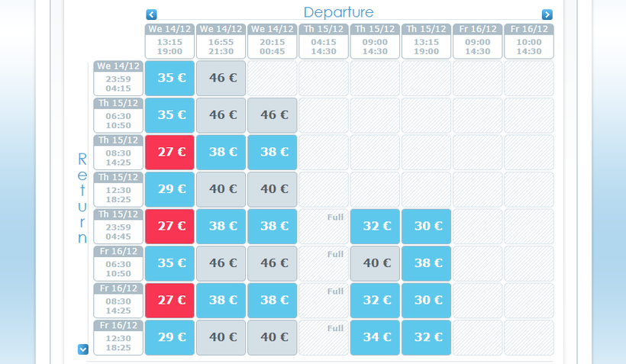Image resolution: width=626 pixels, height=364 pixels.
Task: Click the left arrow for earlier departures
Action: (151, 14)
